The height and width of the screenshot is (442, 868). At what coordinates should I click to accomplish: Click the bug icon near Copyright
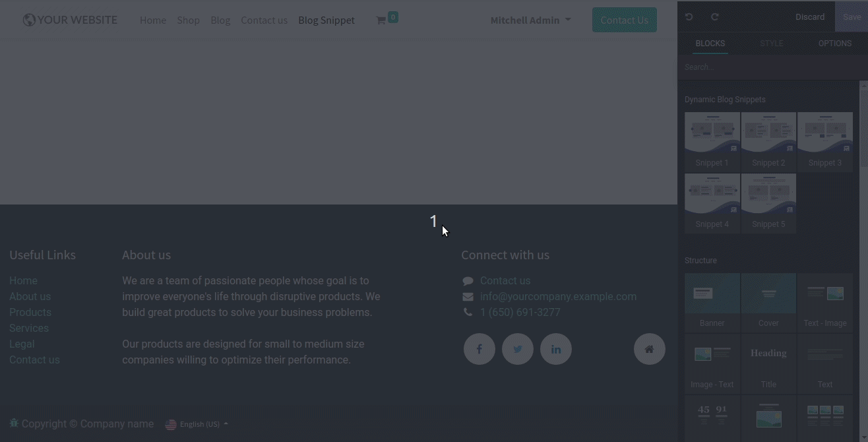pyautogui.click(x=14, y=423)
